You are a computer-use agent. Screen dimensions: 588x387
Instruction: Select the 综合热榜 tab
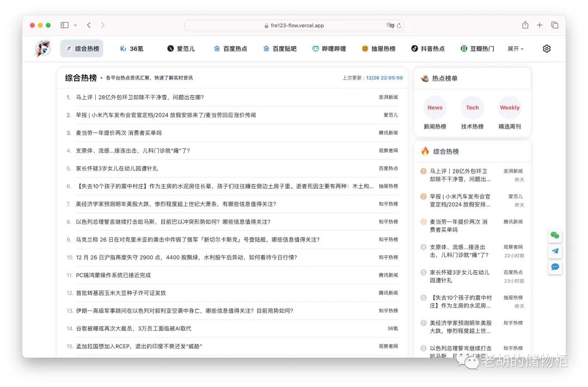[x=82, y=49]
